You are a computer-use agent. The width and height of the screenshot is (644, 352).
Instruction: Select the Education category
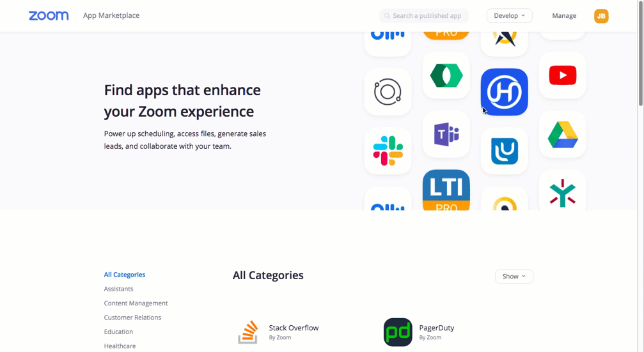pyautogui.click(x=118, y=332)
